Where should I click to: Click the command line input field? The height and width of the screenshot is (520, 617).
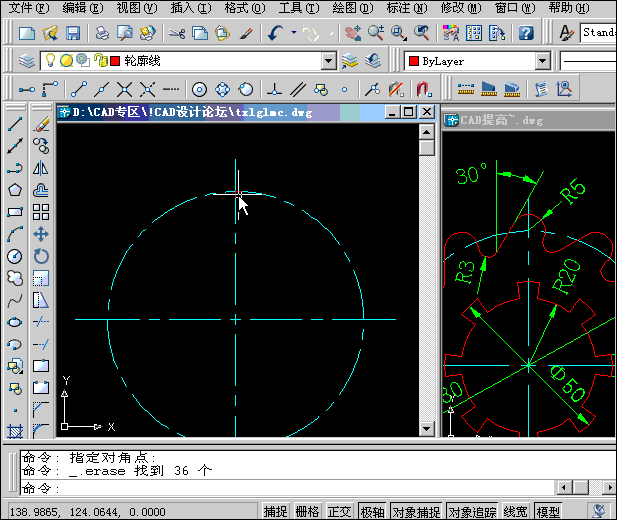click(287, 489)
